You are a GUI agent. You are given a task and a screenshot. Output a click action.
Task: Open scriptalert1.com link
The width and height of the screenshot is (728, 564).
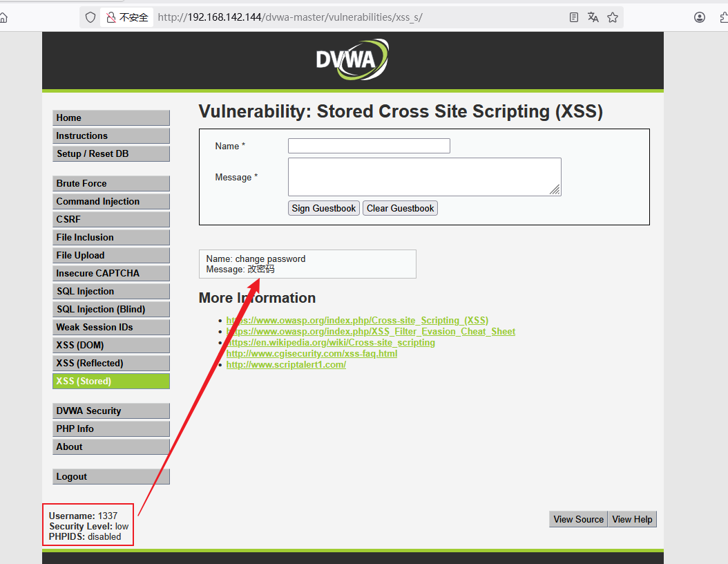click(286, 365)
